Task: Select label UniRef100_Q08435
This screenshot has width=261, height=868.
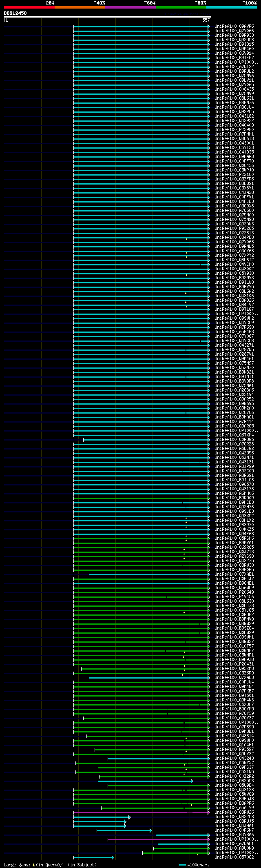Action: 234,89
